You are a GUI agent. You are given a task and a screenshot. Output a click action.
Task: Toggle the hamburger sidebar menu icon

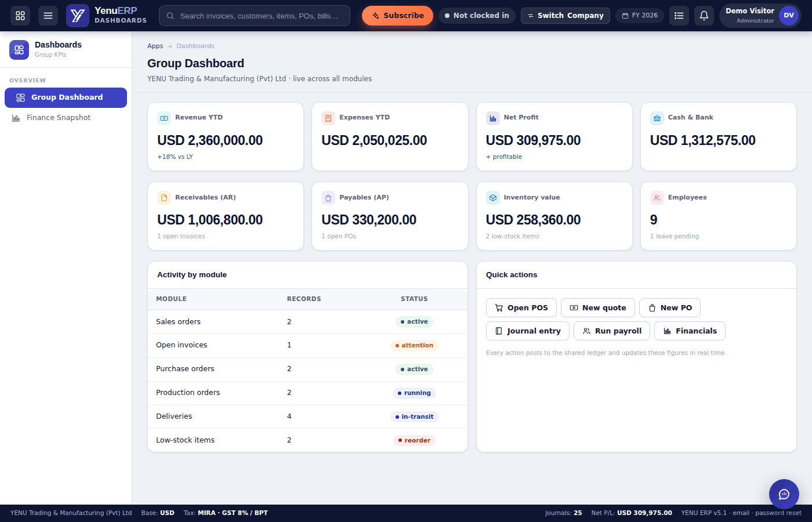(x=48, y=16)
